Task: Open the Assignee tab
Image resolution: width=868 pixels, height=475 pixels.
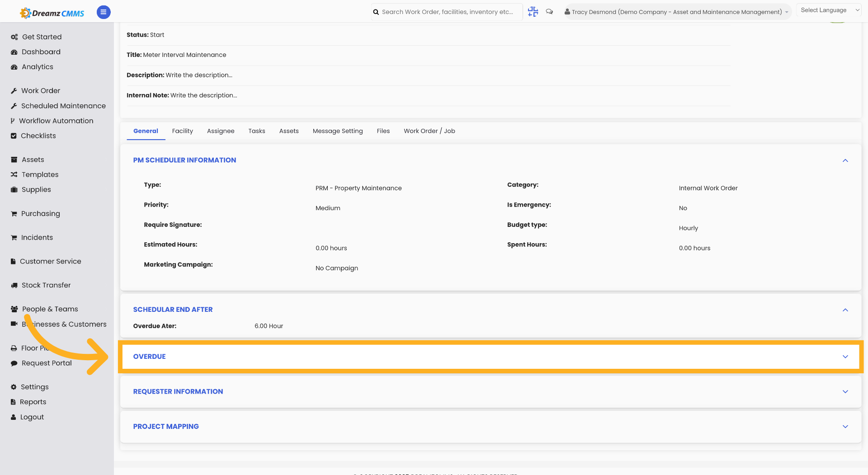Action: click(x=221, y=131)
